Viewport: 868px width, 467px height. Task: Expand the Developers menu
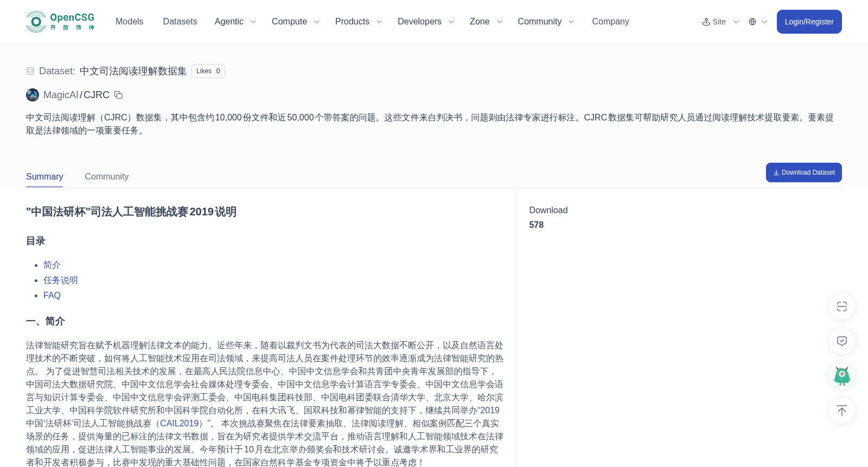(426, 22)
